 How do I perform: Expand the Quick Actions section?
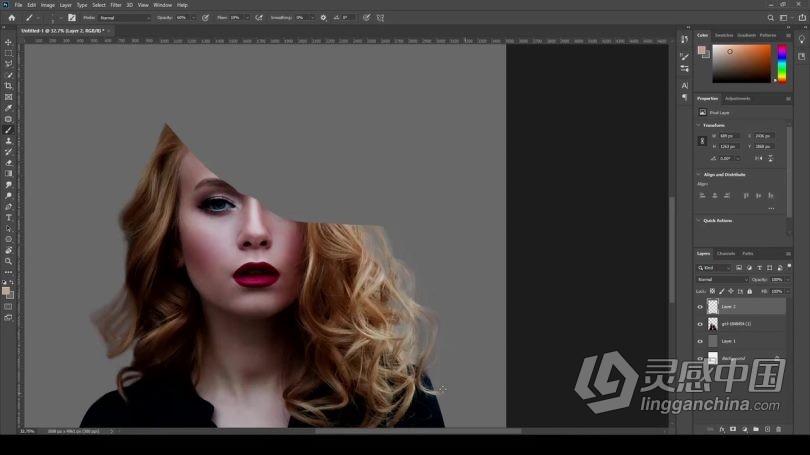(x=699, y=220)
